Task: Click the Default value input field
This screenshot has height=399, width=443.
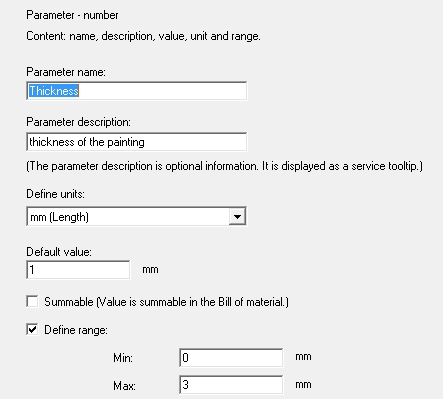Action: pos(78,270)
